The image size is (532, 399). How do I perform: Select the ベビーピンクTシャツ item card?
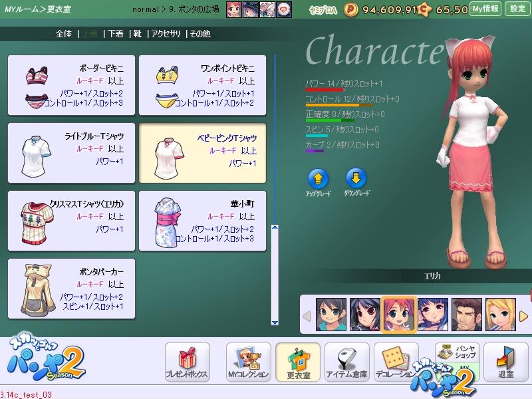click(x=203, y=153)
